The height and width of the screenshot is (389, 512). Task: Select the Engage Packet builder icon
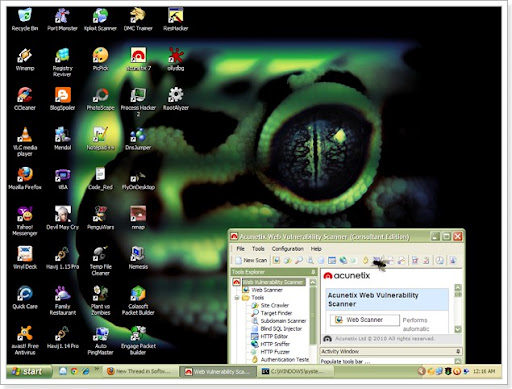pos(138,340)
